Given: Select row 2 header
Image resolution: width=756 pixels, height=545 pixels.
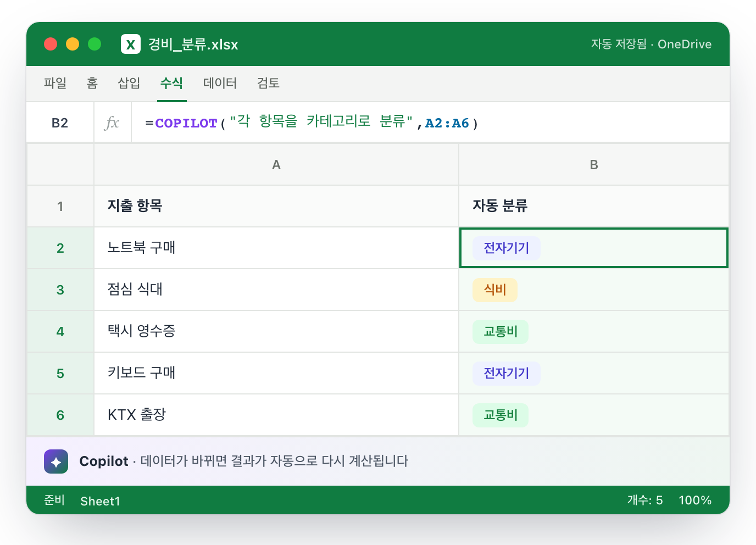Looking at the screenshot, I should [x=60, y=248].
